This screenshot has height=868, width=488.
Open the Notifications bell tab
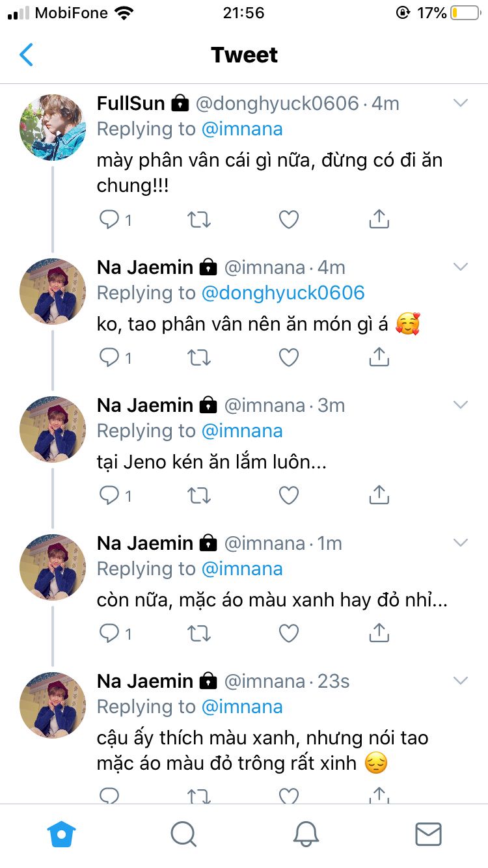pos(306,834)
